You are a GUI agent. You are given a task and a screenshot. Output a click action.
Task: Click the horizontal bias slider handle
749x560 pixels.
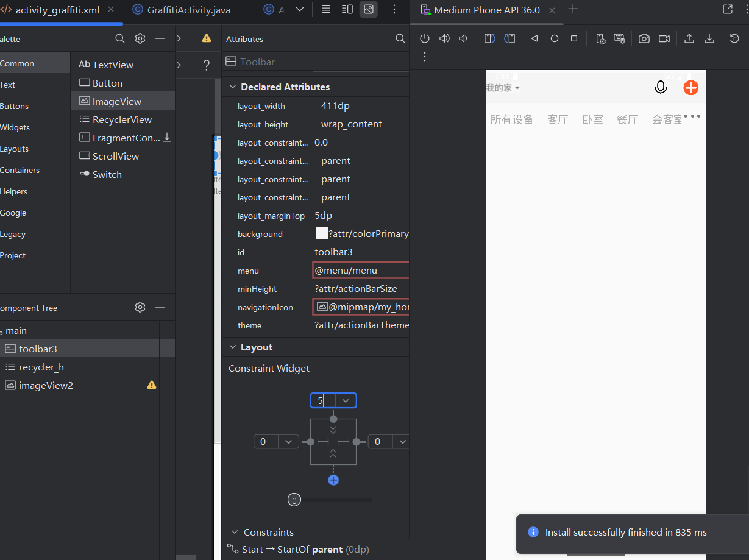point(294,500)
